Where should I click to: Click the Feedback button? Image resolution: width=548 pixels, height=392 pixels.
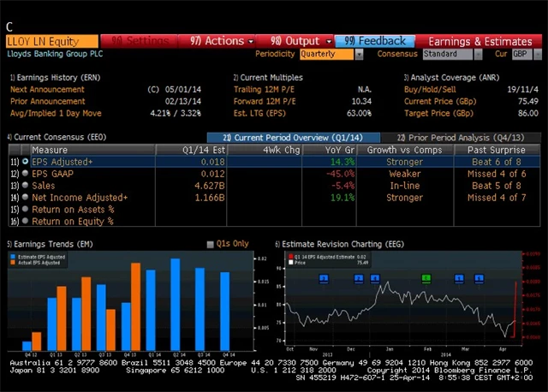(x=375, y=40)
